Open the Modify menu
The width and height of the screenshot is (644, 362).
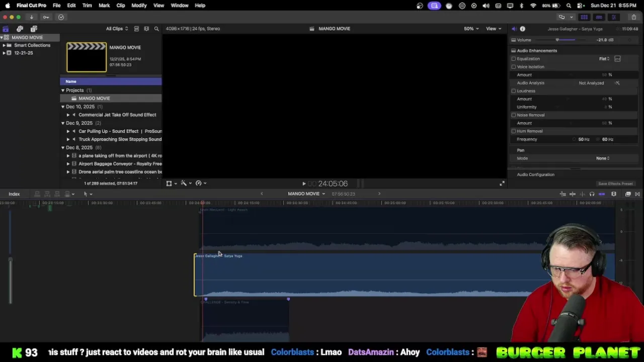click(139, 6)
